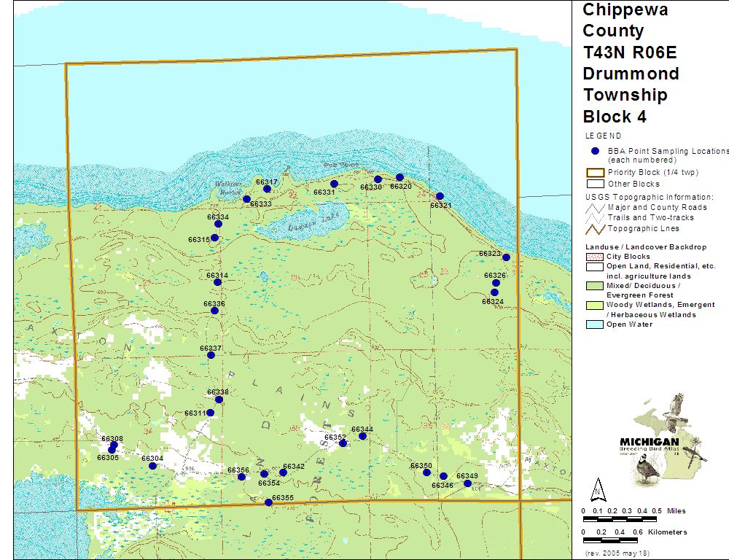Click sampling point 66355 at the bottom border
The height and width of the screenshot is (560, 729).
(269, 502)
